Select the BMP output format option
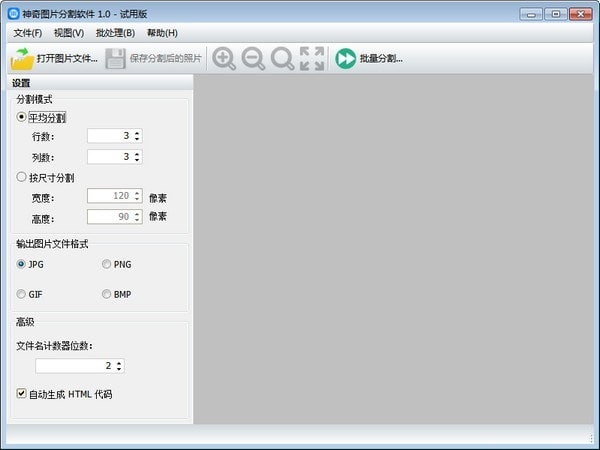Screen dimensions: 600x450 (106, 294)
